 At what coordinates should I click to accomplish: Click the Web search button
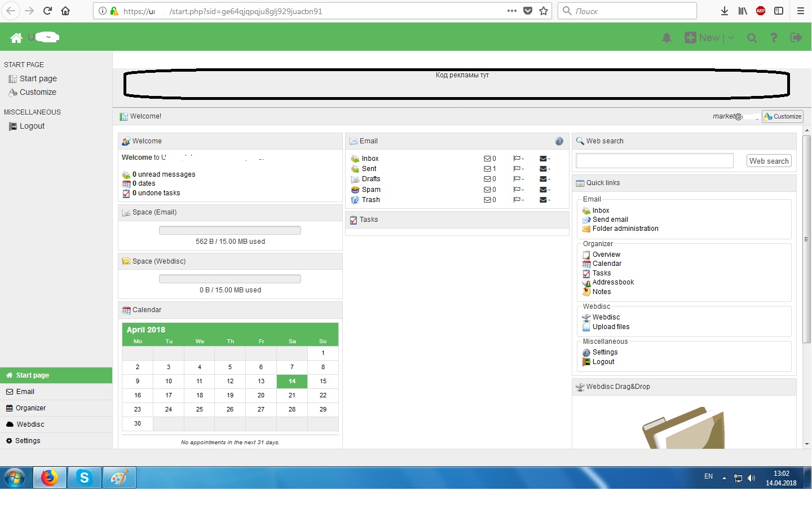coord(769,161)
